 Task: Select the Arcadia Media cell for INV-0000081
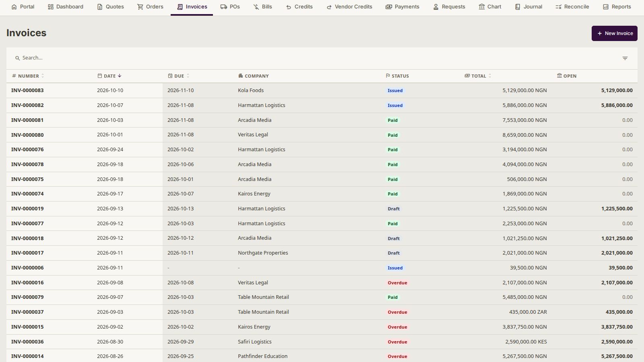(254, 120)
